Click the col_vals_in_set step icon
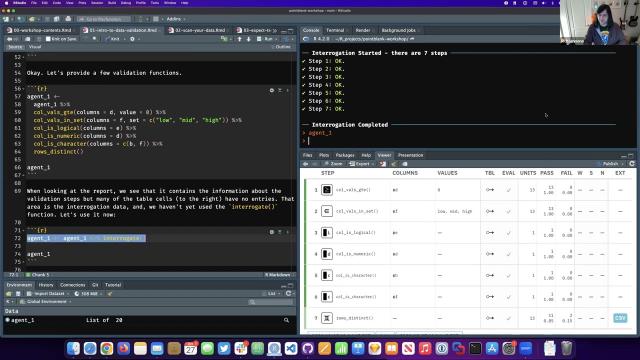The width and height of the screenshot is (640, 360). coord(327,211)
